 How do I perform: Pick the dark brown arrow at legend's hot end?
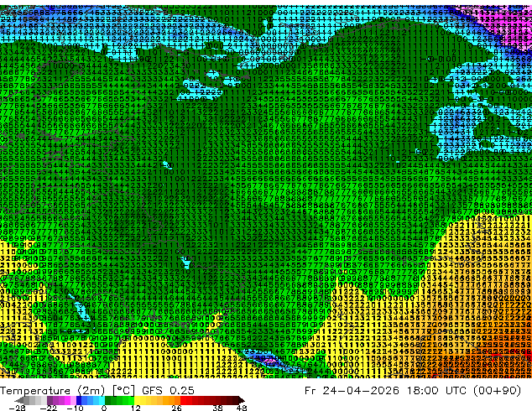coord(241,400)
